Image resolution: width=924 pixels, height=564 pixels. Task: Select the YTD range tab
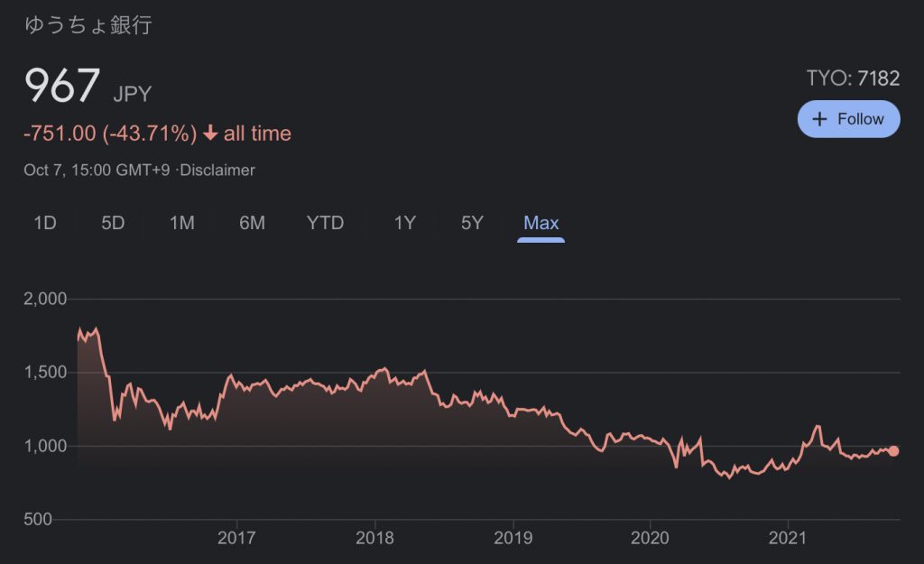(x=326, y=223)
